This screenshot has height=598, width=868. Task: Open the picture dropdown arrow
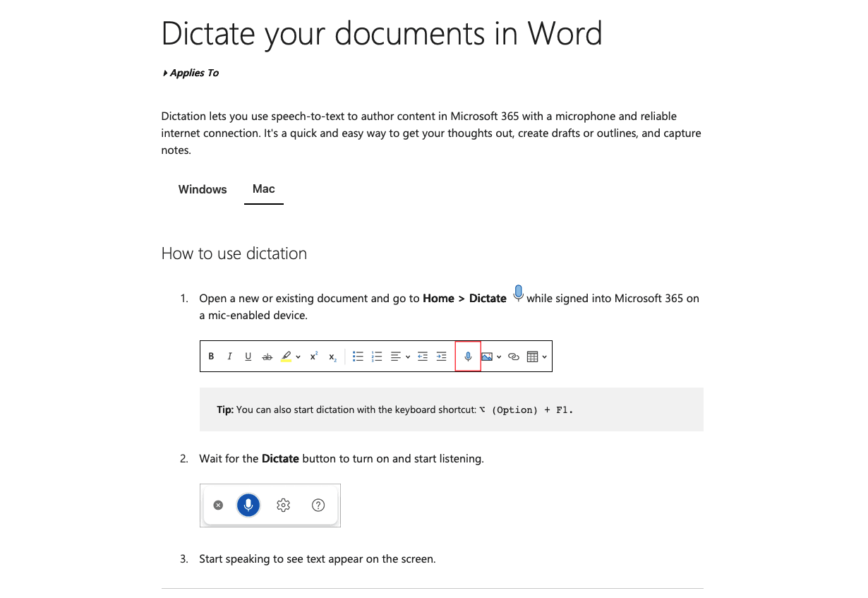(x=500, y=357)
